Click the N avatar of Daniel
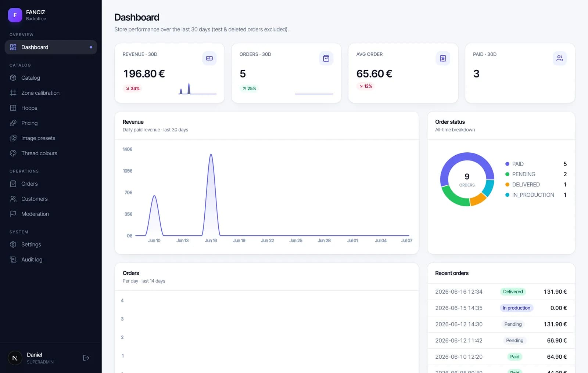Viewport: 588px width, 373px height. point(15,358)
